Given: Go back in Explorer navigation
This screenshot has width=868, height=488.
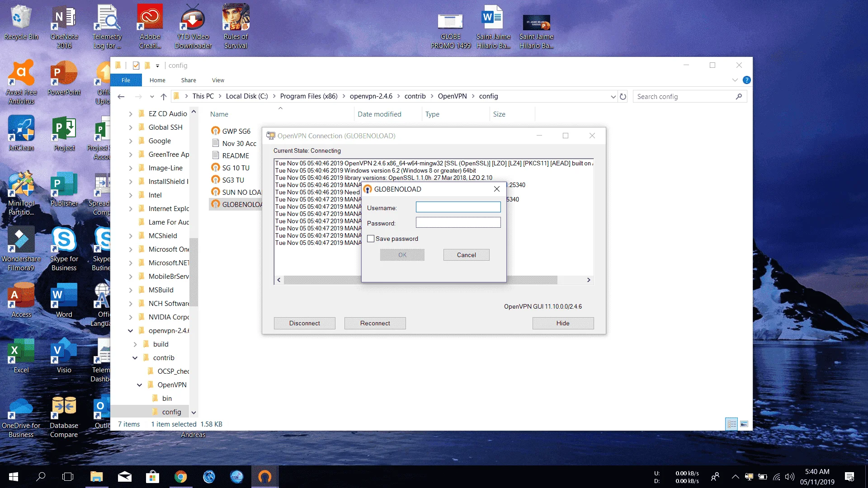Looking at the screenshot, I should 121,96.
